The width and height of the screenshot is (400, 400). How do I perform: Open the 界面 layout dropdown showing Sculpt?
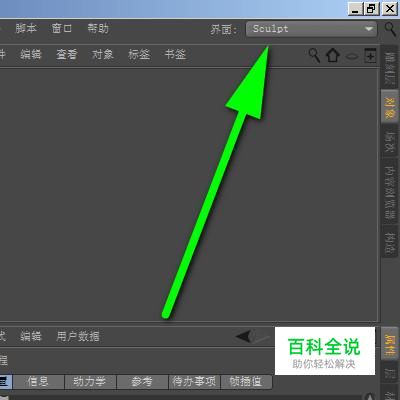tap(311, 29)
